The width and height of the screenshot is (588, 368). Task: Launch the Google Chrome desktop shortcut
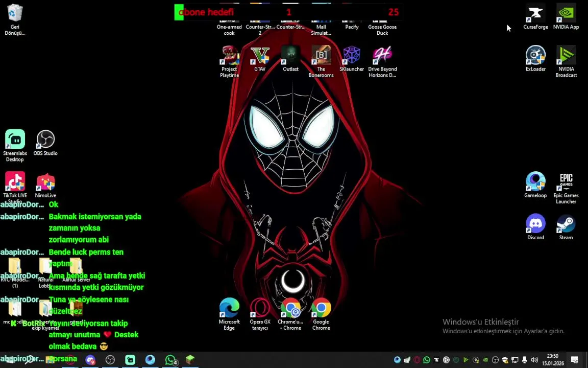[x=321, y=314]
